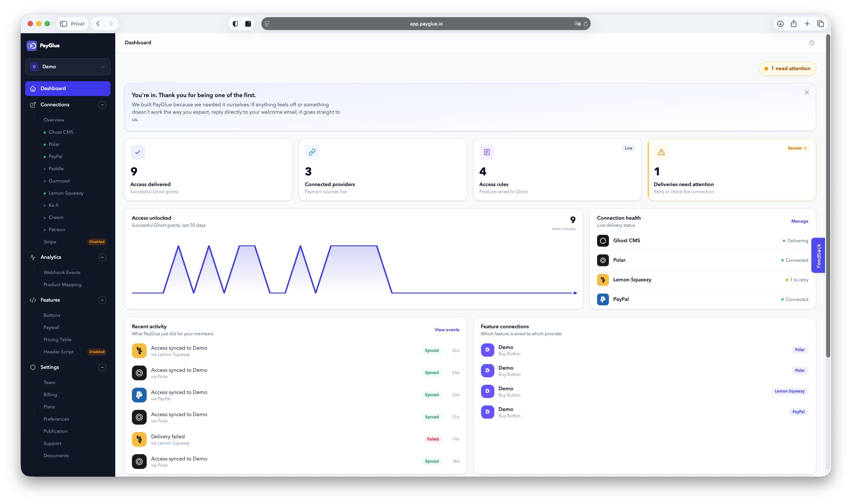The height and width of the screenshot is (504, 852).
Task: Click the Review link on attention card
Action: point(797,148)
